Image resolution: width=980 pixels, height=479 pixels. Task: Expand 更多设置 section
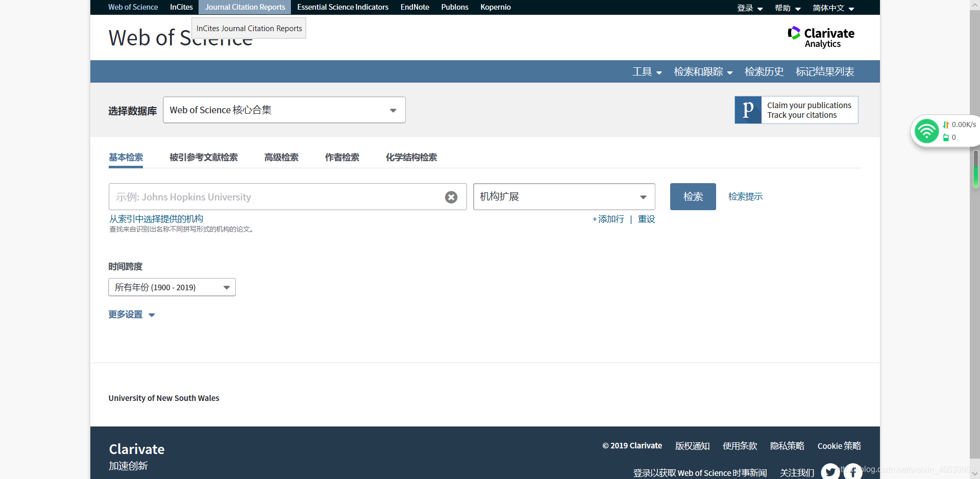132,315
